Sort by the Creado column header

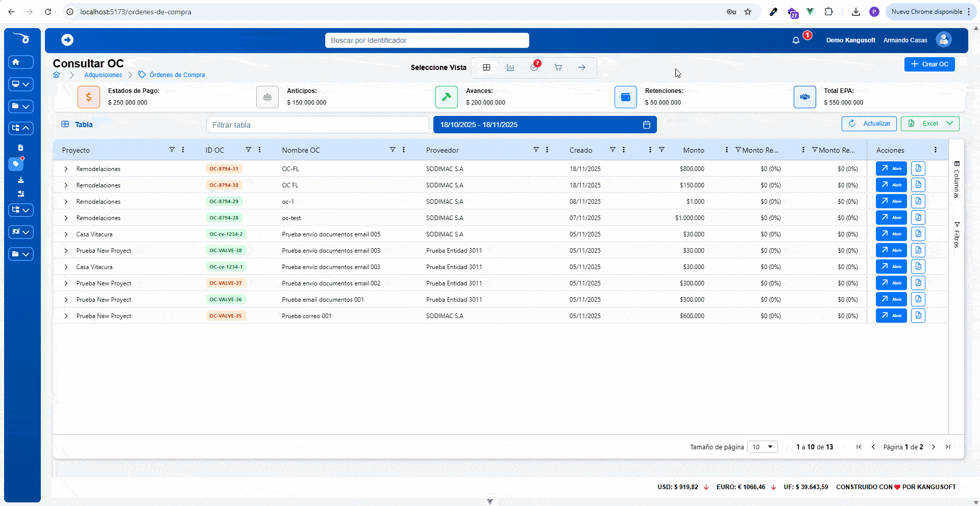tap(581, 150)
